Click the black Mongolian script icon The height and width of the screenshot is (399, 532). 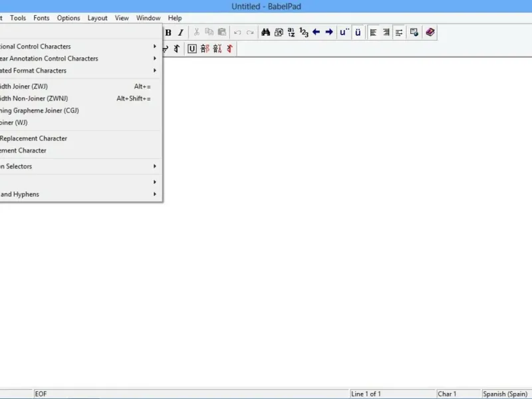coord(176,49)
